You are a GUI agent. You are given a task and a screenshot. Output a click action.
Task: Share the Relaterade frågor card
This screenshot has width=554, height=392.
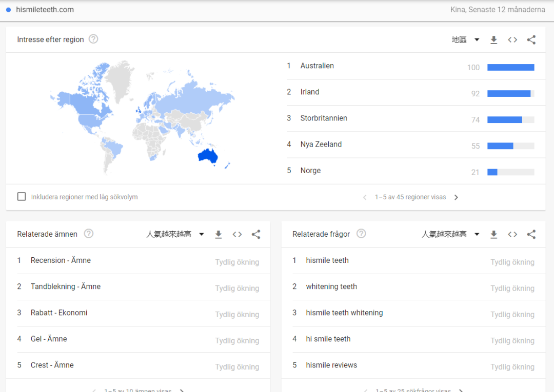pos(531,234)
